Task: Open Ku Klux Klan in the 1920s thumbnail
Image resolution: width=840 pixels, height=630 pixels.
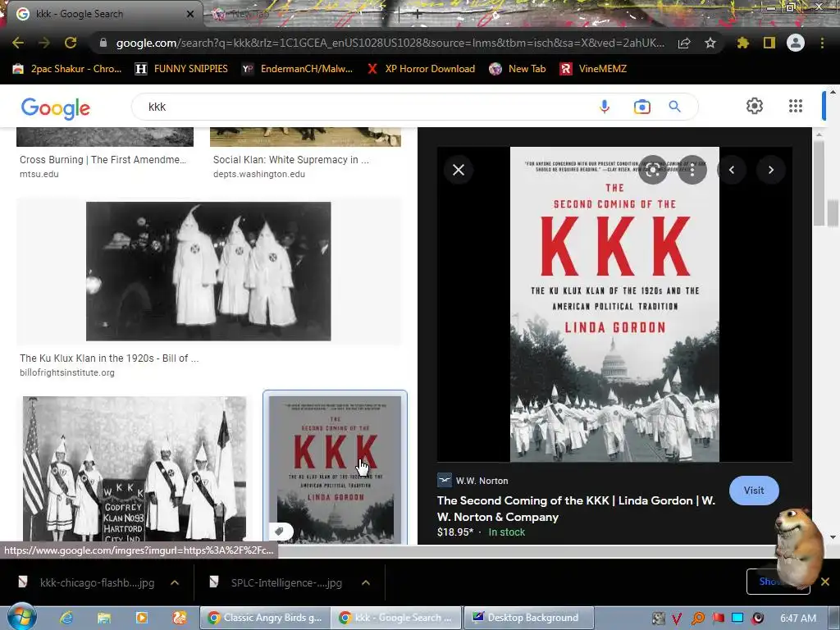Action: pos(208,271)
